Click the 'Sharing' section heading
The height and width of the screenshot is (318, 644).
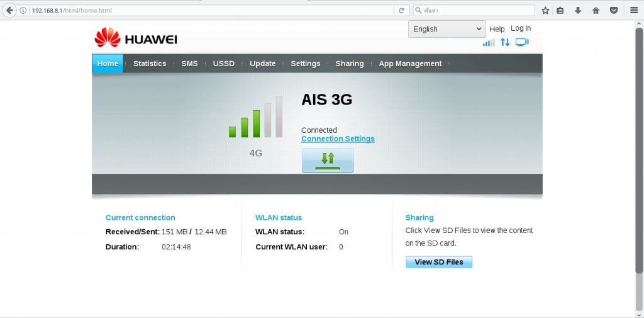coord(419,218)
